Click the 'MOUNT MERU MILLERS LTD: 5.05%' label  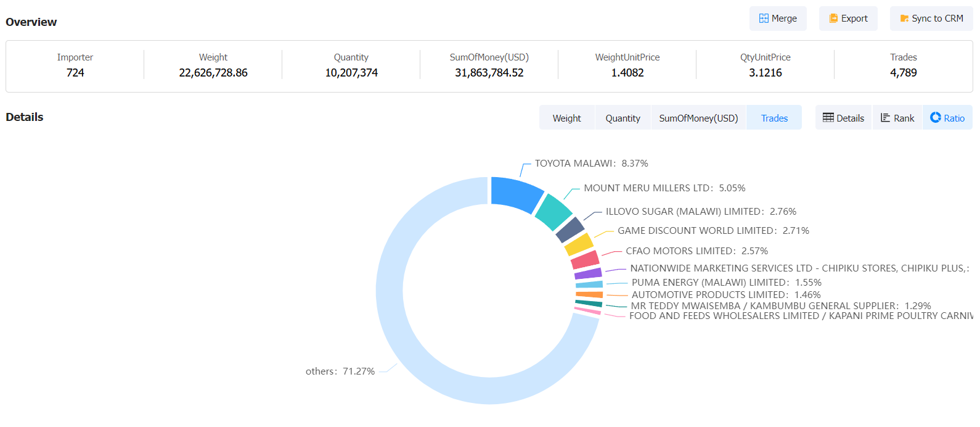click(664, 188)
